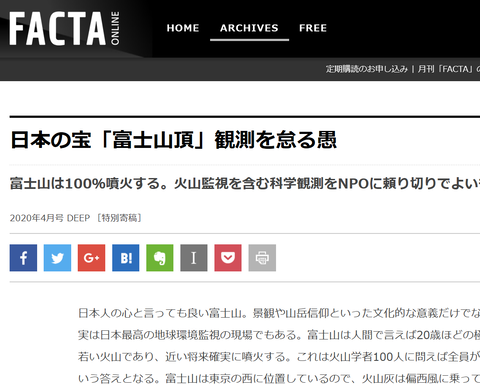480x384 pixels.
Task: Open 定期購読のお申し込み link
Action: pos(367,69)
